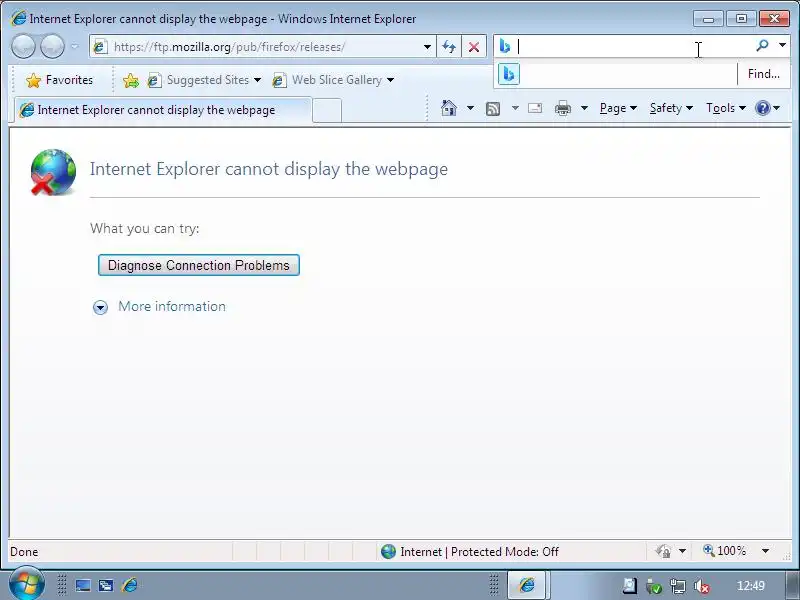Select the Bing icon in search dropdown
Viewport: 800px width, 600px height.
coord(509,74)
